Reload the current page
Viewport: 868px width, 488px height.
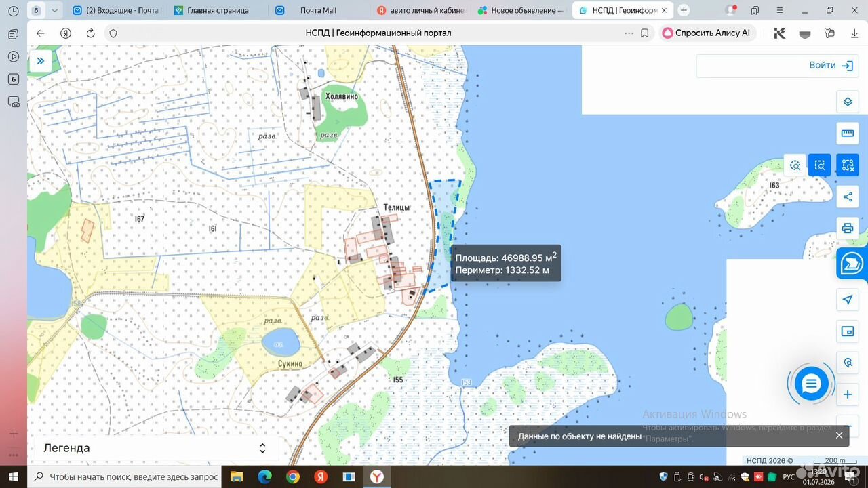90,33
